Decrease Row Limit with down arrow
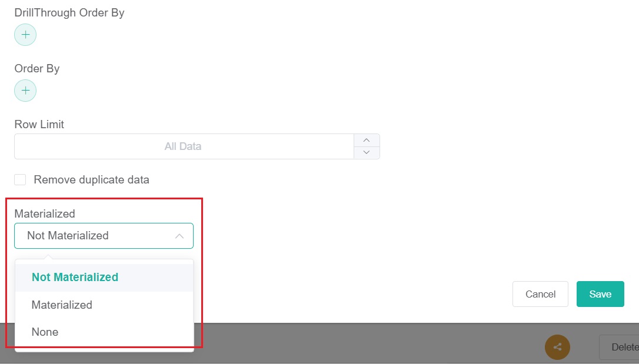Viewport: 639px width, 364px height. 367,152
